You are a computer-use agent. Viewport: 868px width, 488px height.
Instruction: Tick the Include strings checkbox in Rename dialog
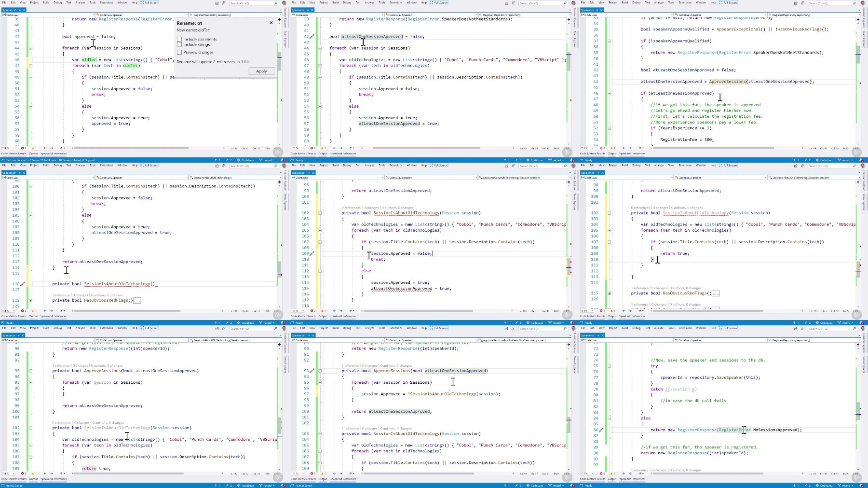coord(179,44)
